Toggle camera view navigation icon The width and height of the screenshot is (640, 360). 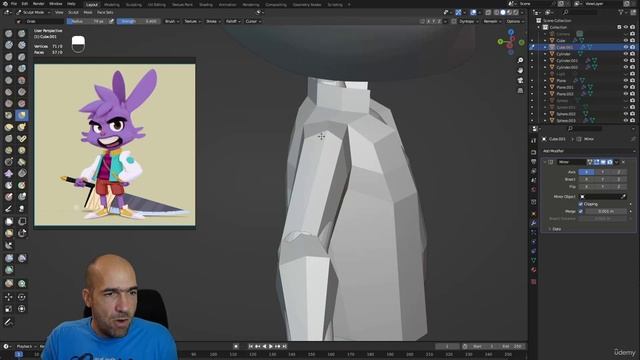pos(520,80)
